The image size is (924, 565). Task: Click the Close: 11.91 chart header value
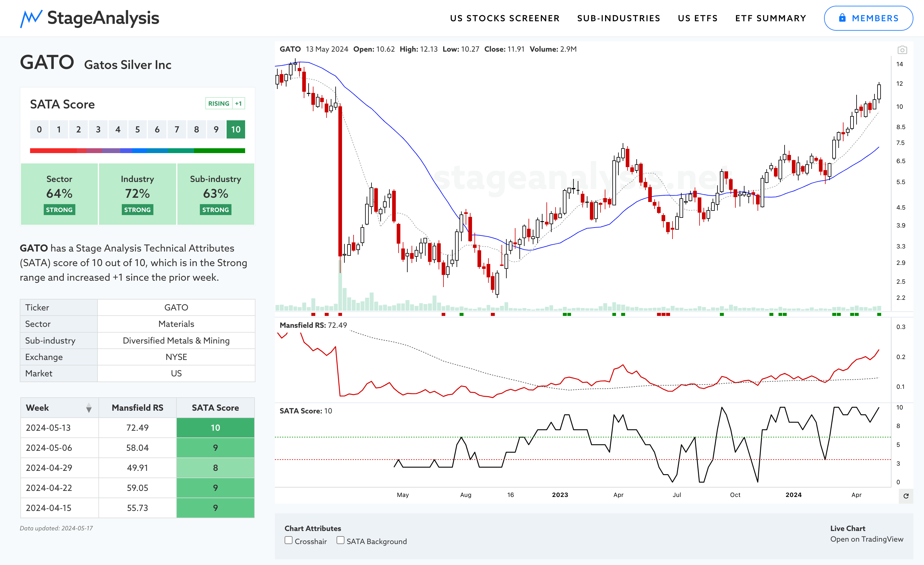point(504,49)
